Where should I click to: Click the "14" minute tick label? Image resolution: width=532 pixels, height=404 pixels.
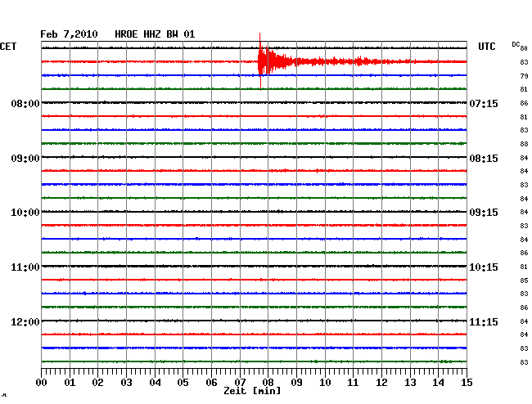click(x=439, y=383)
